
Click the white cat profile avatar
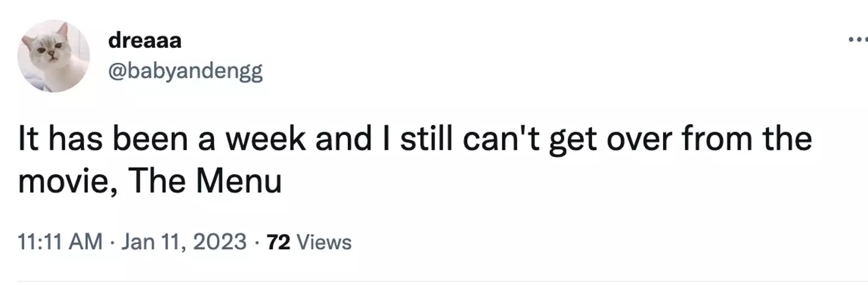(54, 56)
